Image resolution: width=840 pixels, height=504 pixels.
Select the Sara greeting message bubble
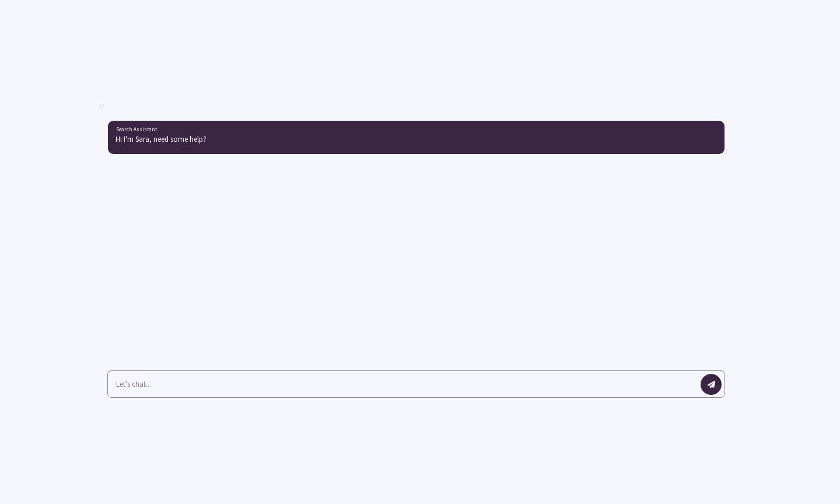[416, 138]
